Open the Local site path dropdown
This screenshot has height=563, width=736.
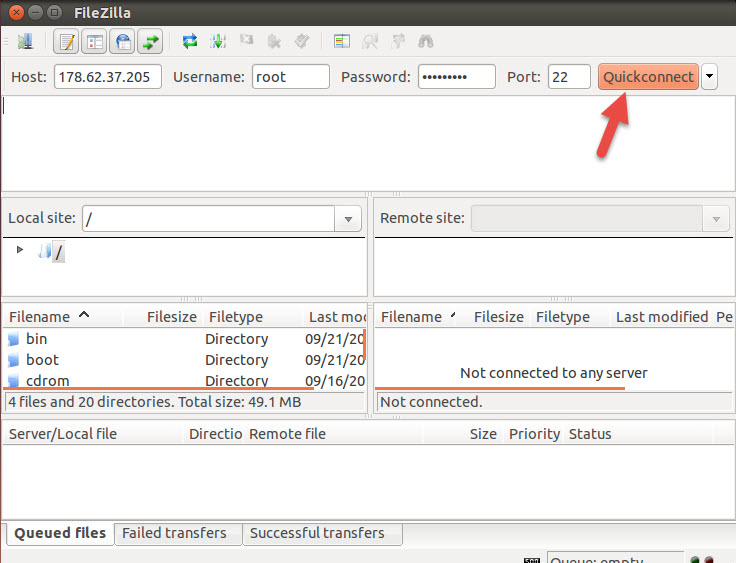point(348,219)
